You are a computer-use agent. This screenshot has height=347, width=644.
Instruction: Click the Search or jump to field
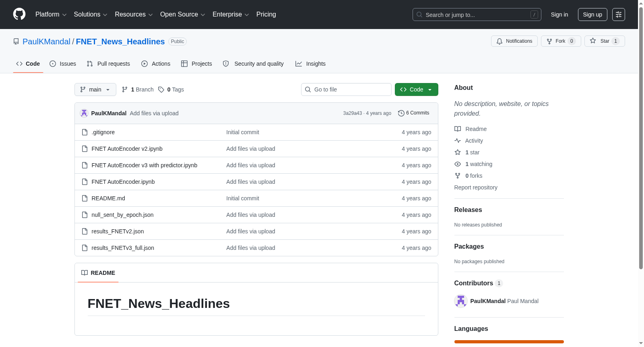click(477, 15)
